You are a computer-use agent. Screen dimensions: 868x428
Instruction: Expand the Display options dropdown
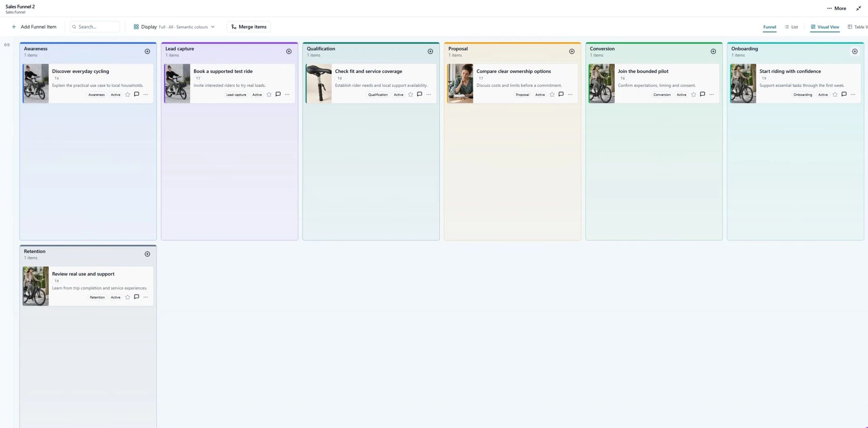click(174, 27)
